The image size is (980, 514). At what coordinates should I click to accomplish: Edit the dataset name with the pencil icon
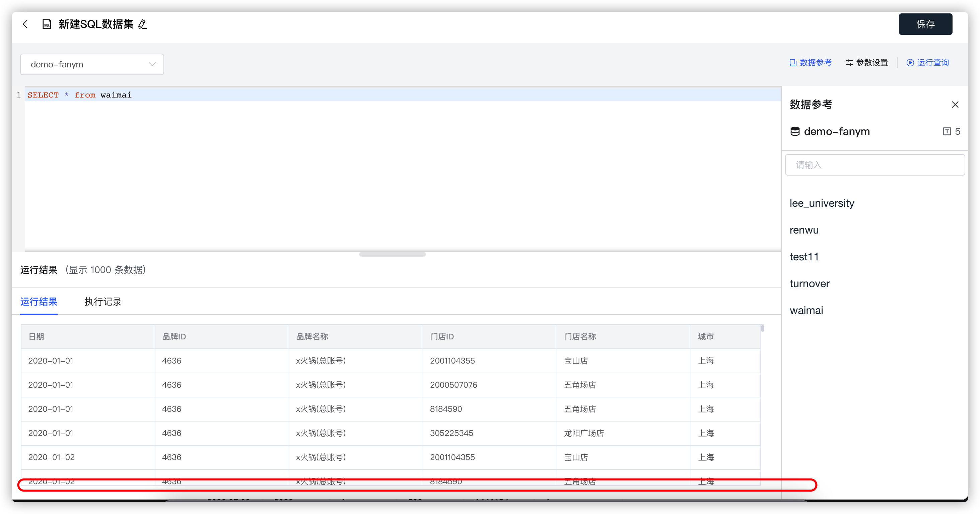pyautogui.click(x=142, y=24)
